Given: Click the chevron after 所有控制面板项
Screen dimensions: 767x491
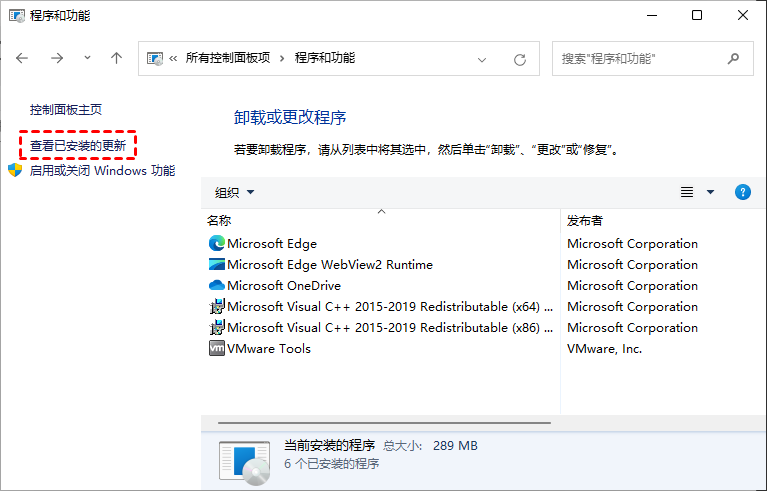Looking at the screenshot, I should [282, 59].
